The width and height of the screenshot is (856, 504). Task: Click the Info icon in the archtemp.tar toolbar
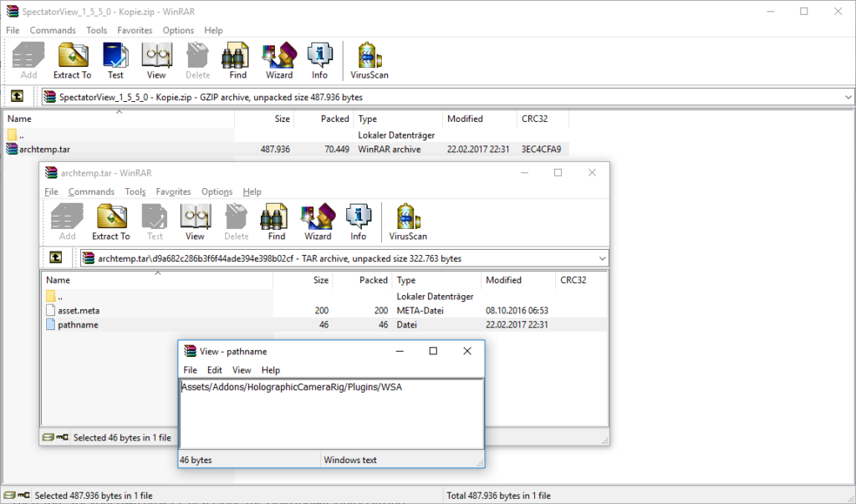tap(358, 222)
